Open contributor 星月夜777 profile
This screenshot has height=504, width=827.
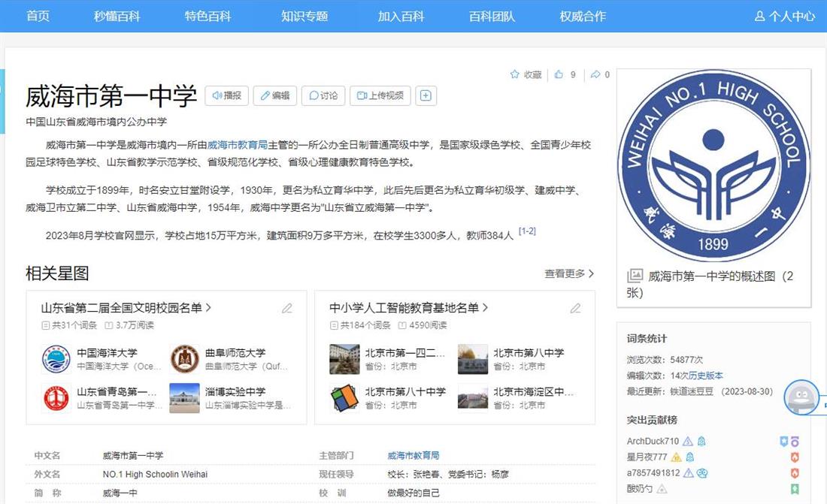(x=647, y=457)
